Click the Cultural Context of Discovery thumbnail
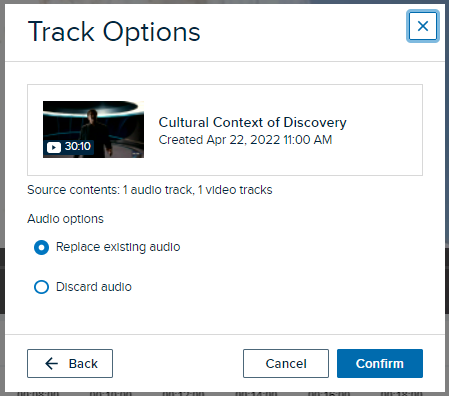 point(93,129)
